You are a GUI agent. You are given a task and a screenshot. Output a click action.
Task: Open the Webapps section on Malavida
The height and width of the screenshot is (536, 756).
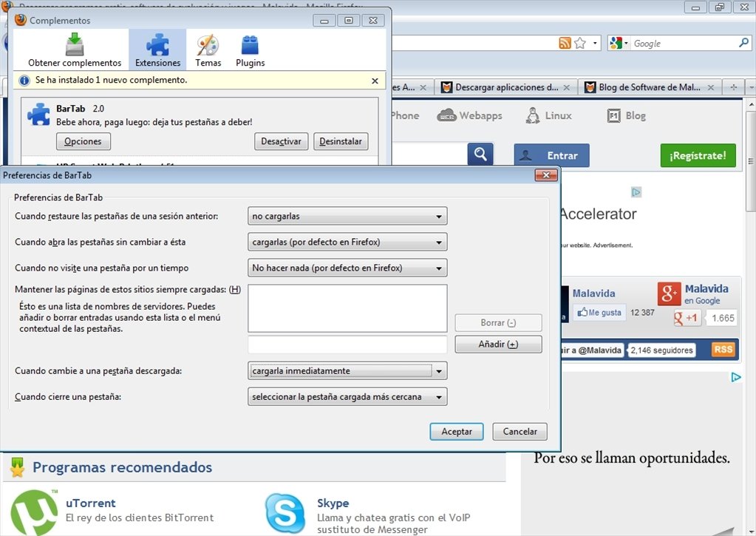point(469,116)
